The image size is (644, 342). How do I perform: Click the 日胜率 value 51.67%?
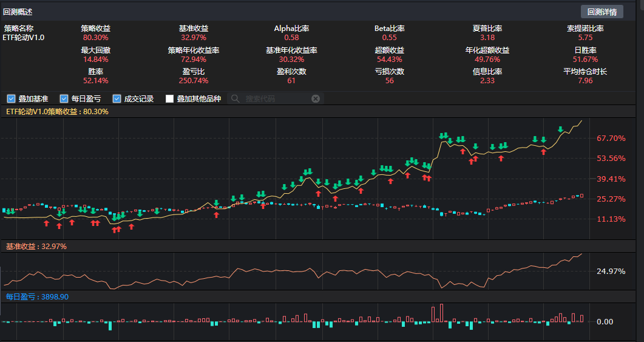585,59
